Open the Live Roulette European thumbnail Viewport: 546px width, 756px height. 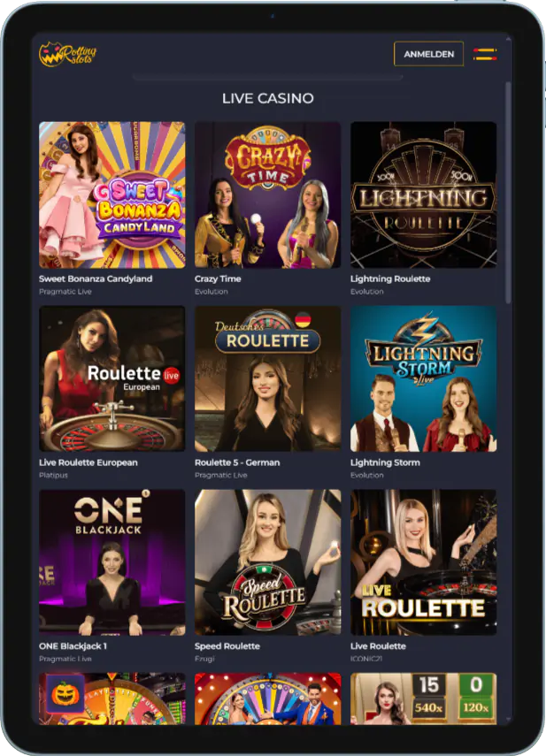click(x=112, y=378)
